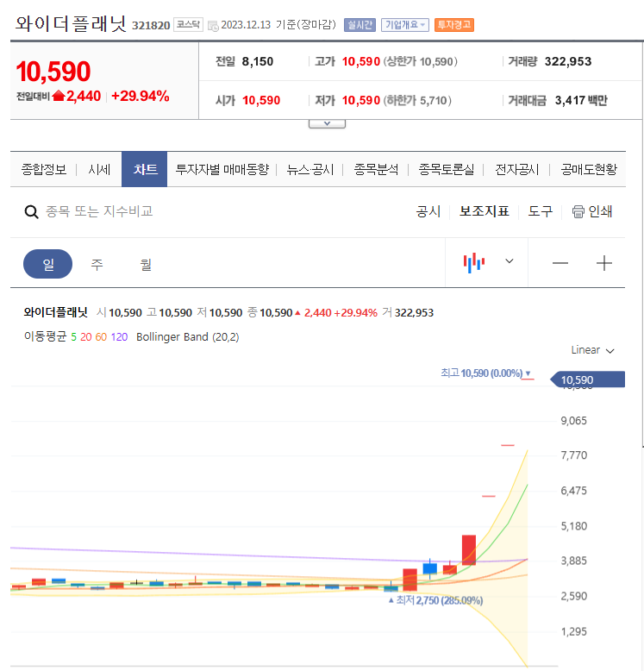Click the 투자경고 badge
The width and height of the screenshot is (644, 671).
(454, 25)
